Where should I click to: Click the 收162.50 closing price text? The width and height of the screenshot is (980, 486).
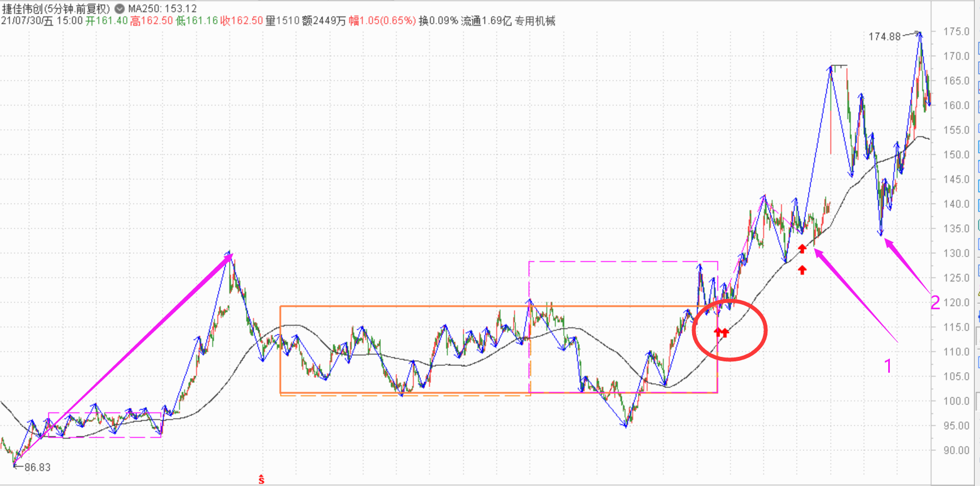(241, 21)
